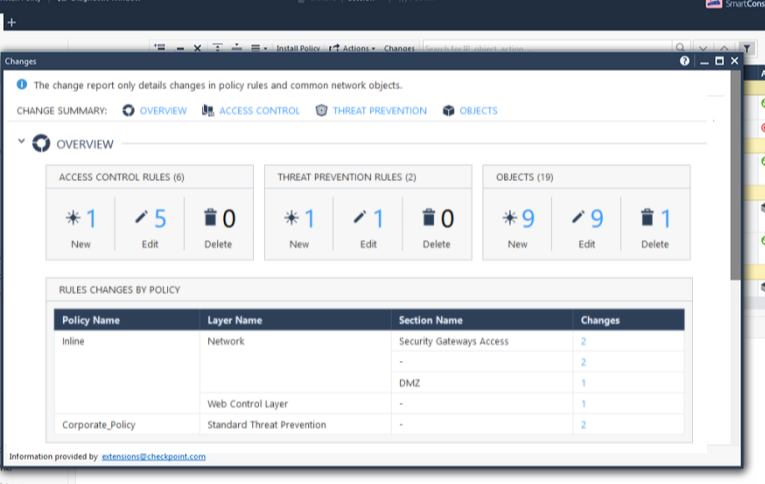Image resolution: width=765 pixels, height=484 pixels.
Task: Click the add rule below icon
Action: (237, 47)
